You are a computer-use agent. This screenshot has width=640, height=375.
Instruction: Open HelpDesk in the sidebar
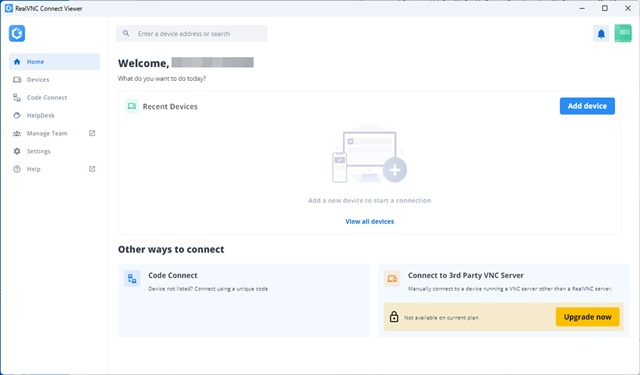54,115
